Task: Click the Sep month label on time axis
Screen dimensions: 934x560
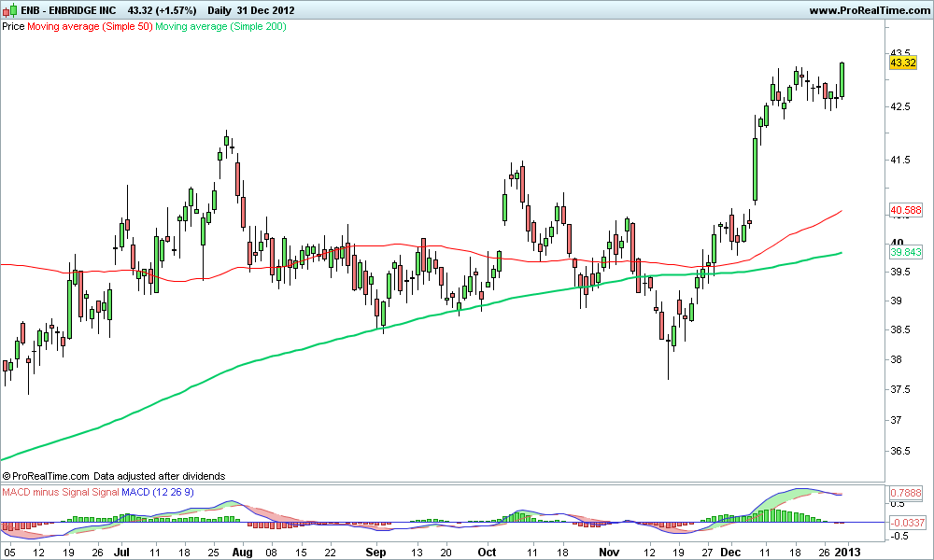Action: tap(375, 552)
